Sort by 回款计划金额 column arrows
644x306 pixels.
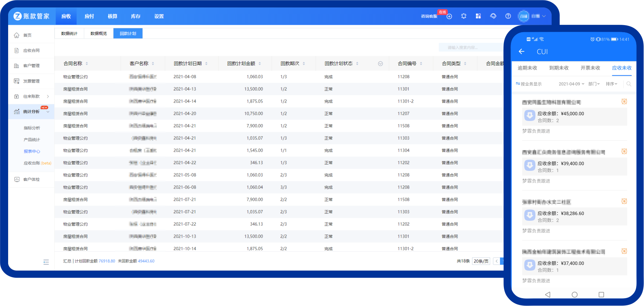[x=260, y=64]
